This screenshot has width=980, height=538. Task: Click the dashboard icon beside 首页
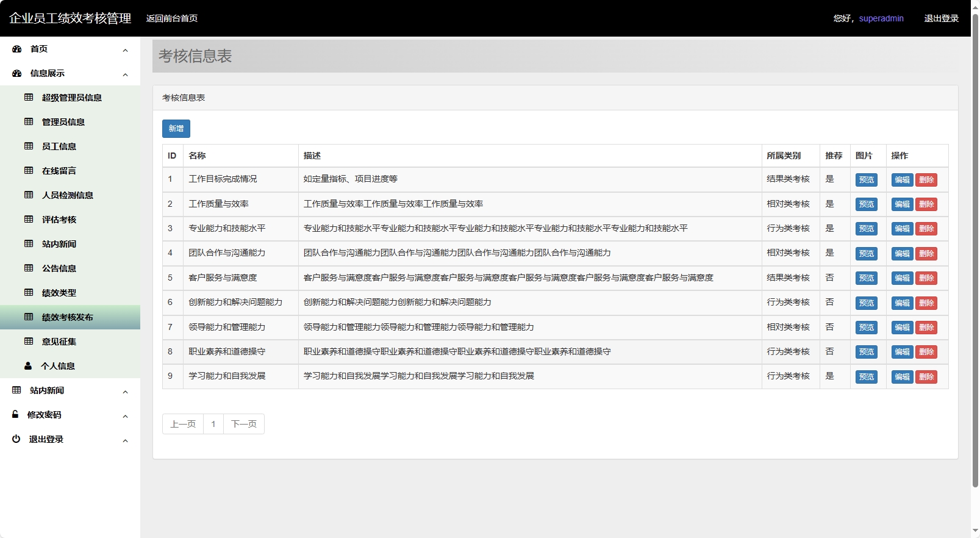[17, 49]
